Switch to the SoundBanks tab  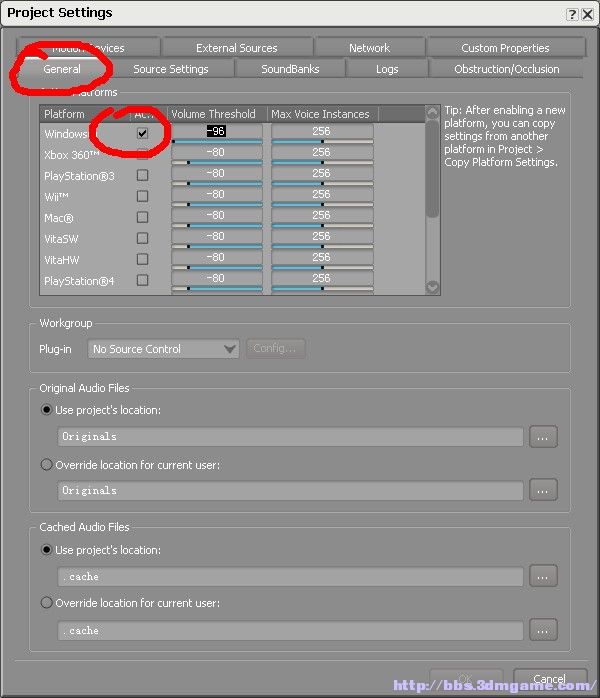coord(290,69)
